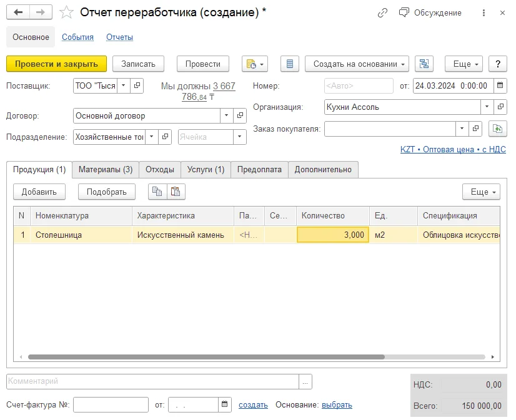
Task: Click the Количество column header
Action: click(x=333, y=215)
